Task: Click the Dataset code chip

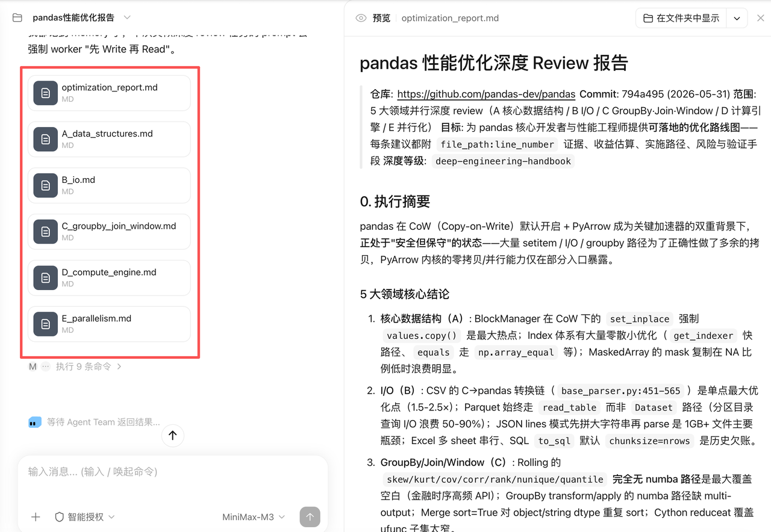Action: (x=654, y=407)
